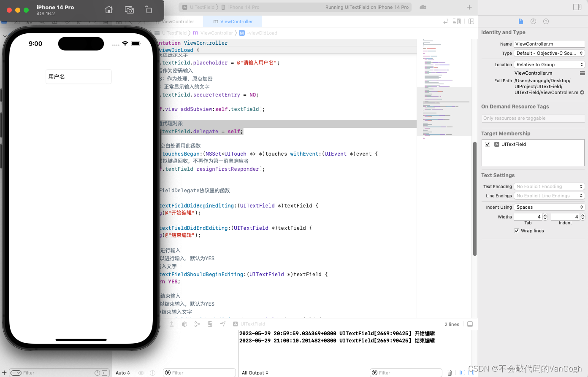The height and width of the screenshot is (377, 588).
Task: Click the editor vertical scrollbar
Action: [475, 198]
